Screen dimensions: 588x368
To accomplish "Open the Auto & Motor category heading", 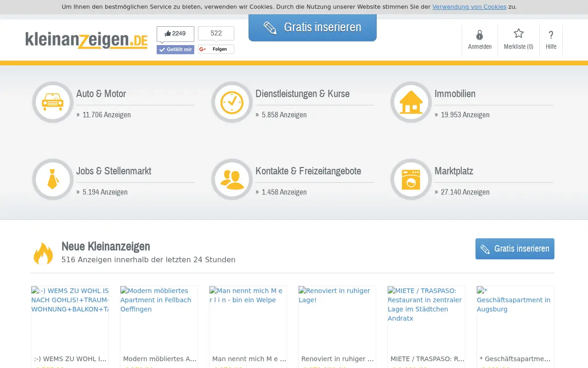I will [101, 93].
